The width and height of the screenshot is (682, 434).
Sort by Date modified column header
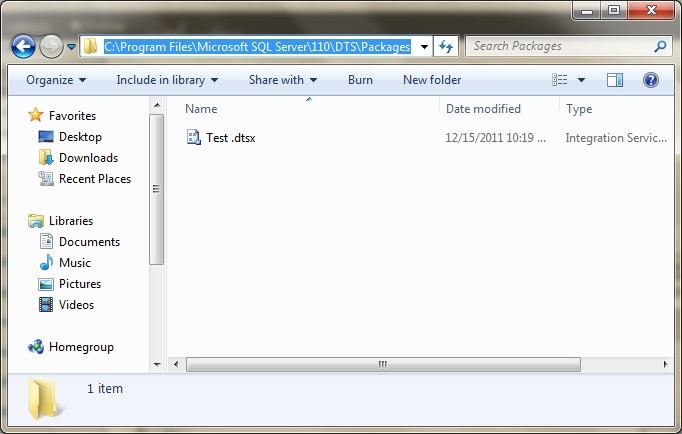(x=483, y=109)
